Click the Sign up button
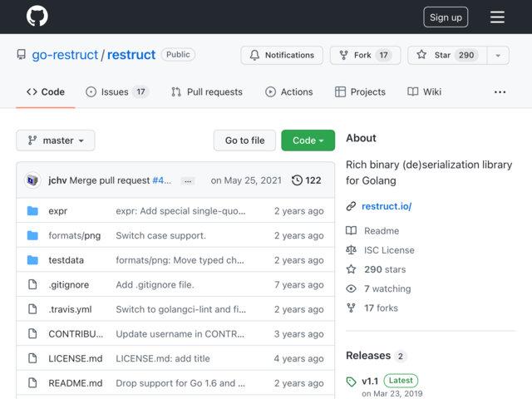 tap(446, 17)
